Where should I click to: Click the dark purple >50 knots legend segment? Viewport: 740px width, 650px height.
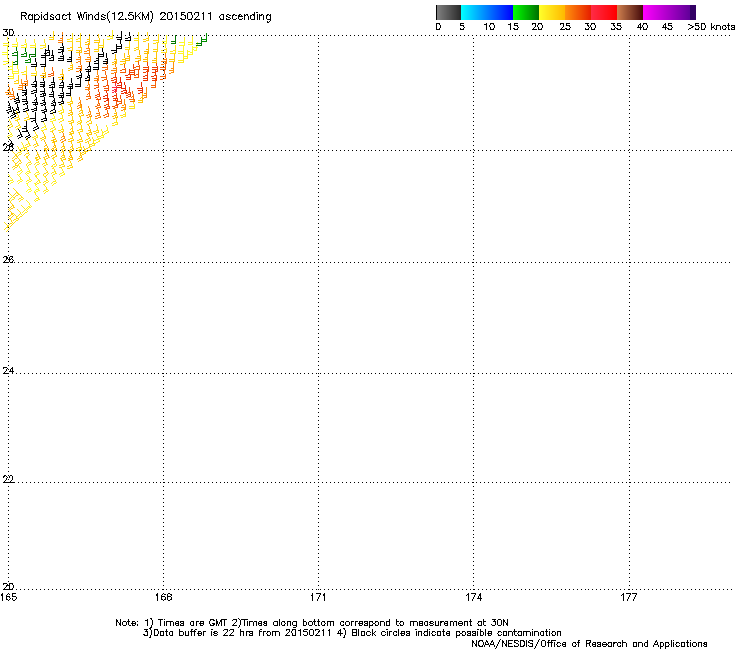coord(692,12)
